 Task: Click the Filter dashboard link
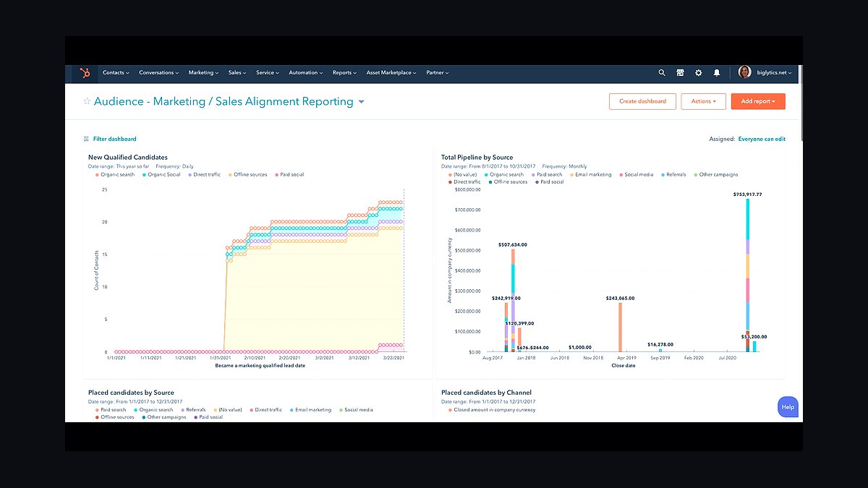(x=114, y=139)
